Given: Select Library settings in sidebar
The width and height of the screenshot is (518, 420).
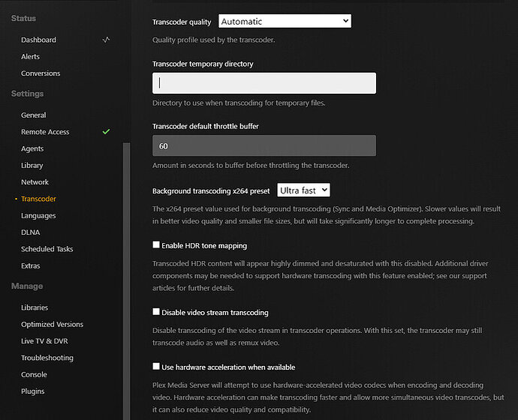Looking at the screenshot, I should [32, 165].
